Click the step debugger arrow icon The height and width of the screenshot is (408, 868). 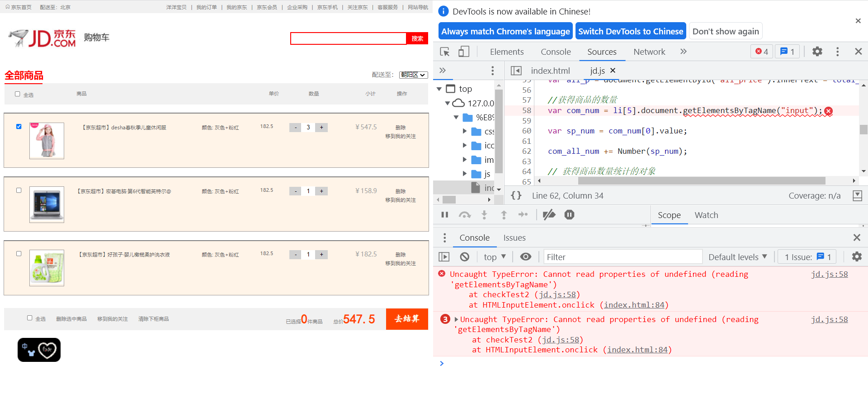(x=523, y=215)
